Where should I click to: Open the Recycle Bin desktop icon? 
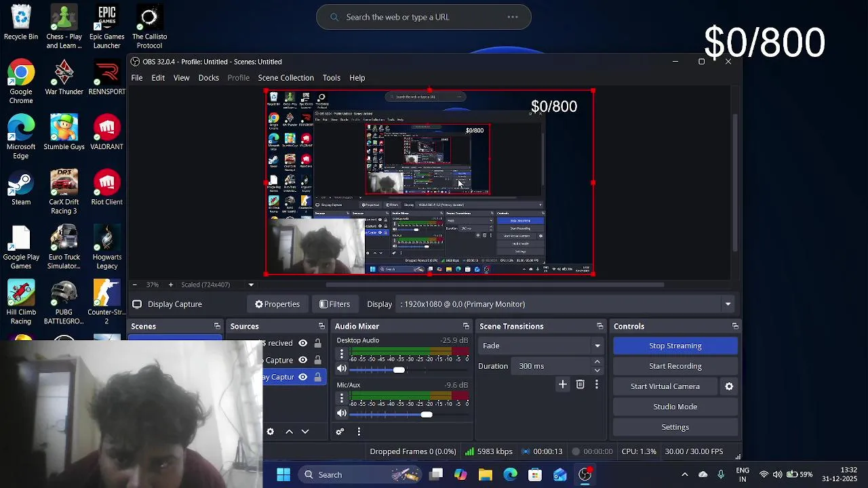(21, 23)
